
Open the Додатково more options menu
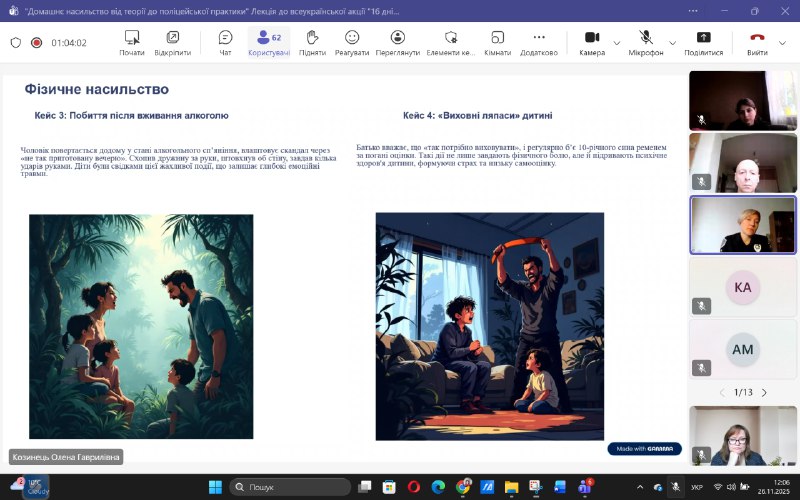[x=539, y=42]
